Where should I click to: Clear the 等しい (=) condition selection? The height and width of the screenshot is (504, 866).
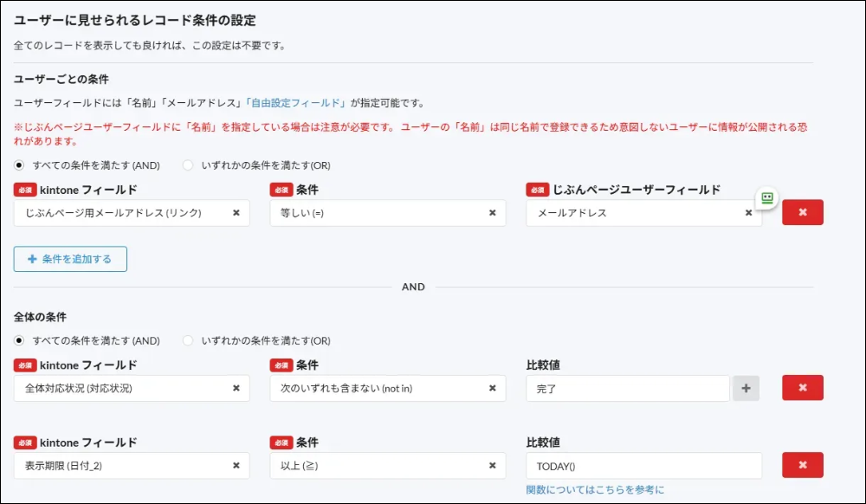point(492,213)
